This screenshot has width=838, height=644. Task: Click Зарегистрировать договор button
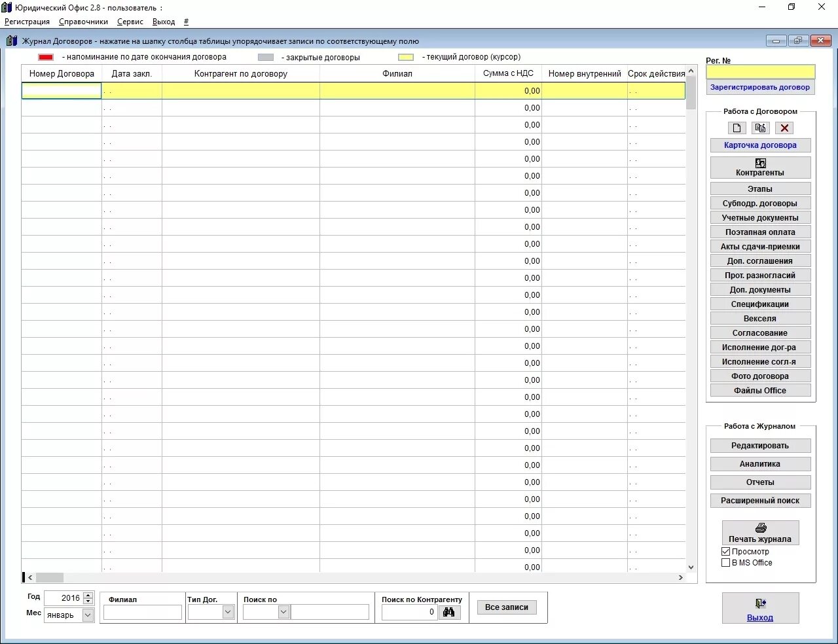(760, 87)
